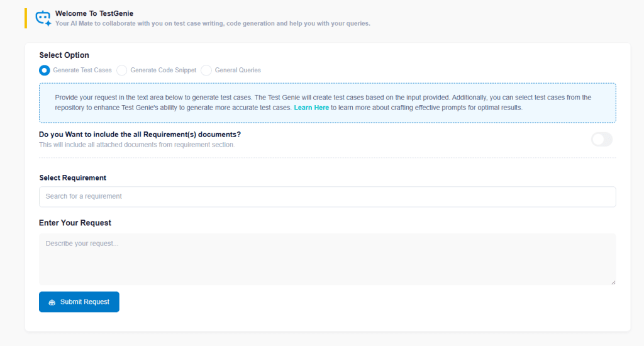Screen dimensions: 644x346
Task: Pick the General Queries radio option
Action: pos(206,70)
